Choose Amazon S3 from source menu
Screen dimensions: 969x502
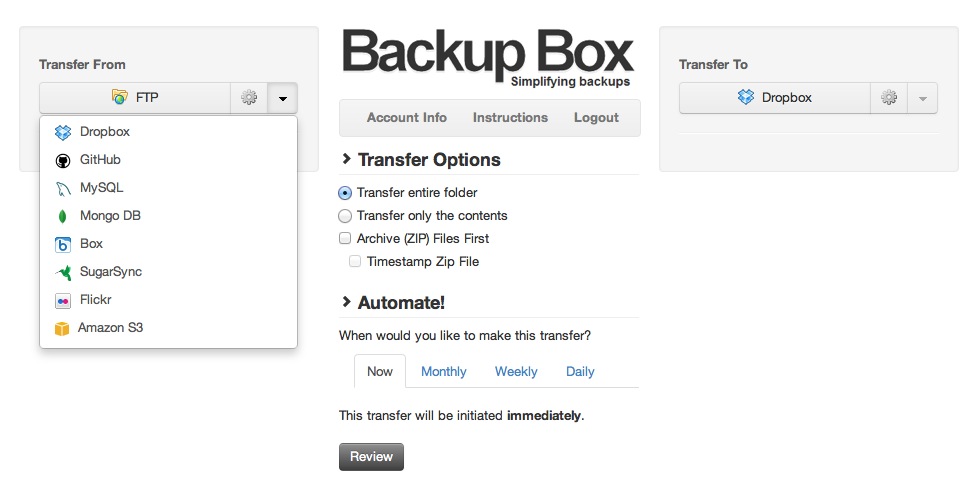pyautogui.click(x=168, y=328)
